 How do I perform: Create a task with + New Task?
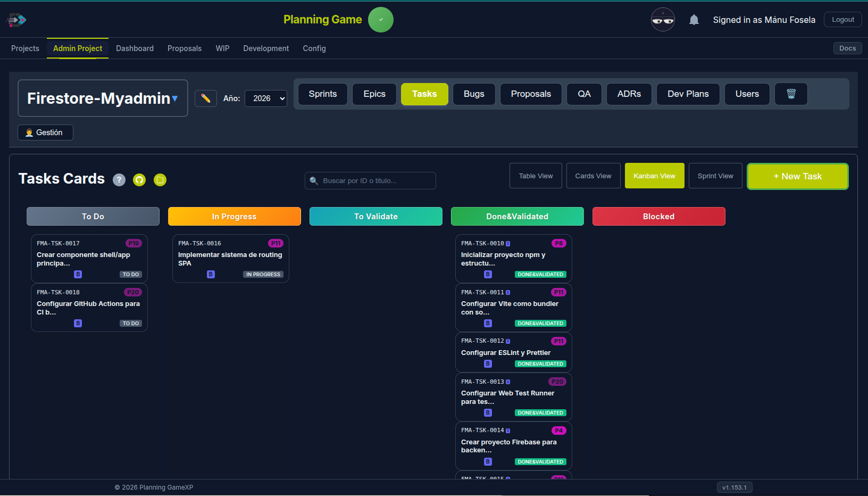[797, 176]
